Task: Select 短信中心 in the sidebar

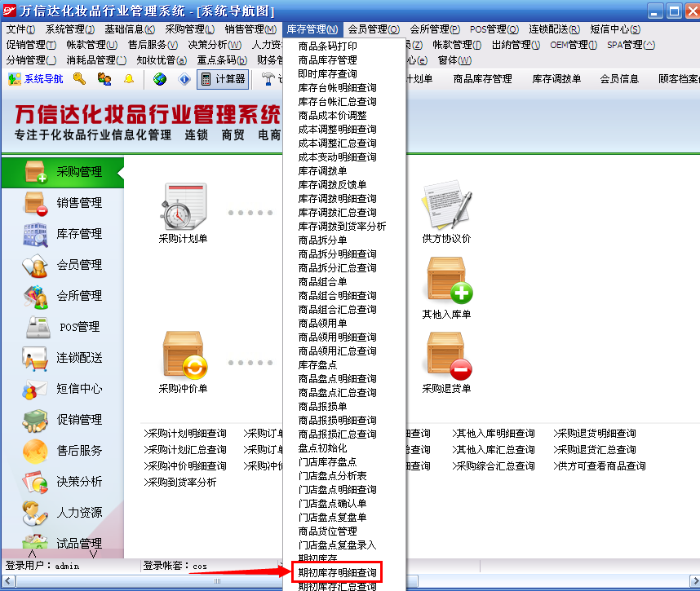Action: [x=63, y=389]
